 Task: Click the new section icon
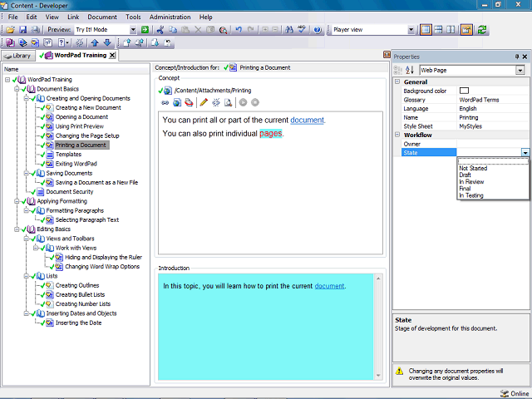pyautogui.click(x=22, y=42)
